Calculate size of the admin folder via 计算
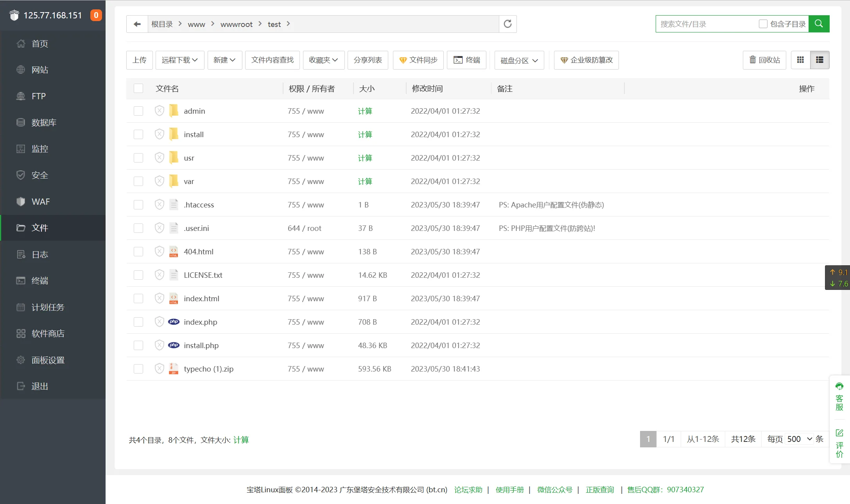The width and height of the screenshot is (850, 504). 365,111
